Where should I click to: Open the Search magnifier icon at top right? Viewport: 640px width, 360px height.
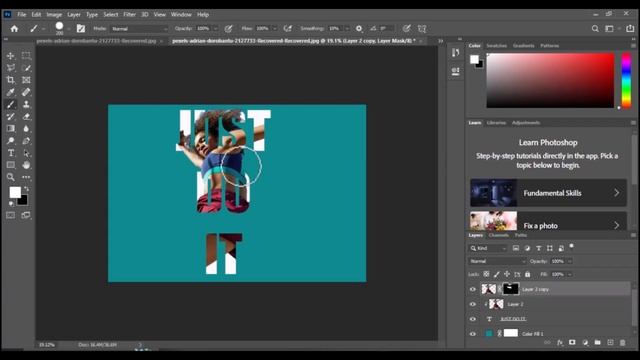(x=595, y=29)
